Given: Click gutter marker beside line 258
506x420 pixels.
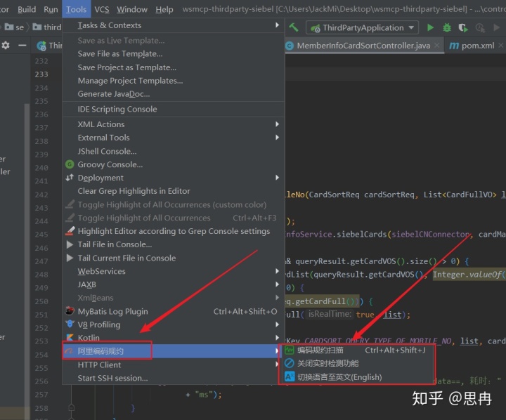Looking at the screenshot, I should coord(71,408).
